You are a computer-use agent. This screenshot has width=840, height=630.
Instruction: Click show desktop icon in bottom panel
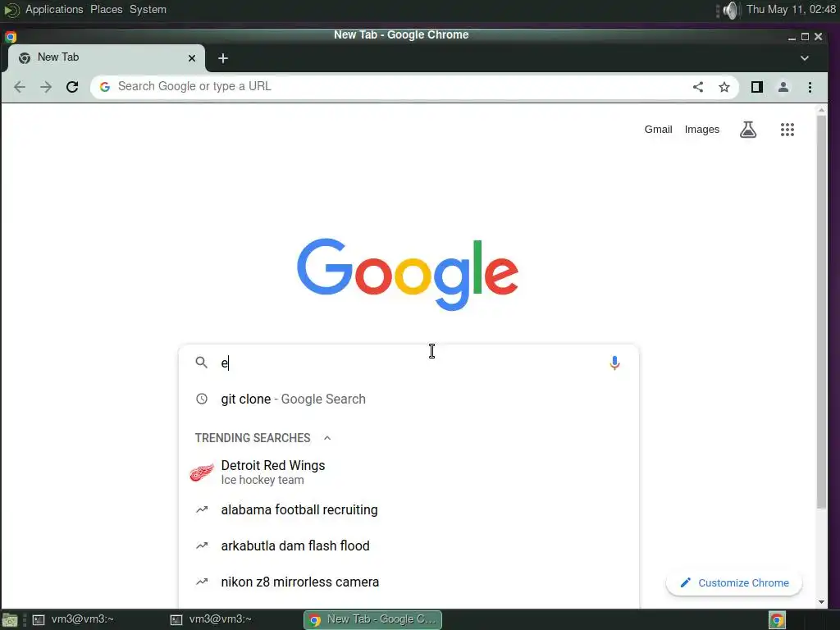pos(10,620)
